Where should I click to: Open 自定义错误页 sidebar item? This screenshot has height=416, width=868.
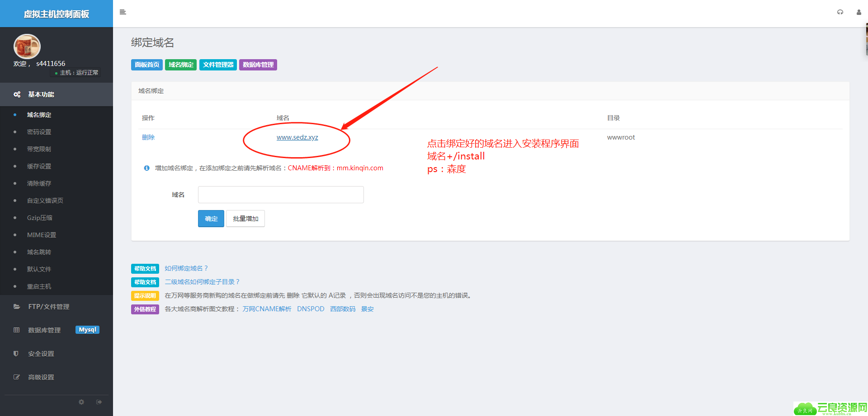pyautogui.click(x=45, y=201)
